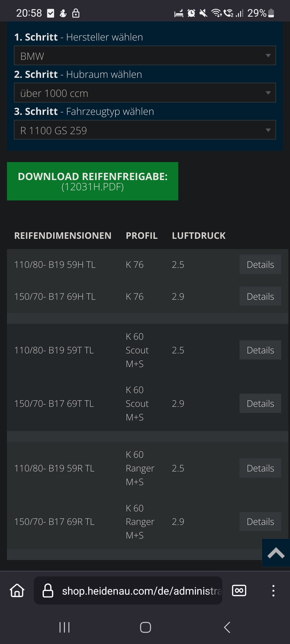Download the Reifenfreigabe 12031H.PDF
This screenshot has height=644, width=290.
[x=93, y=181]
